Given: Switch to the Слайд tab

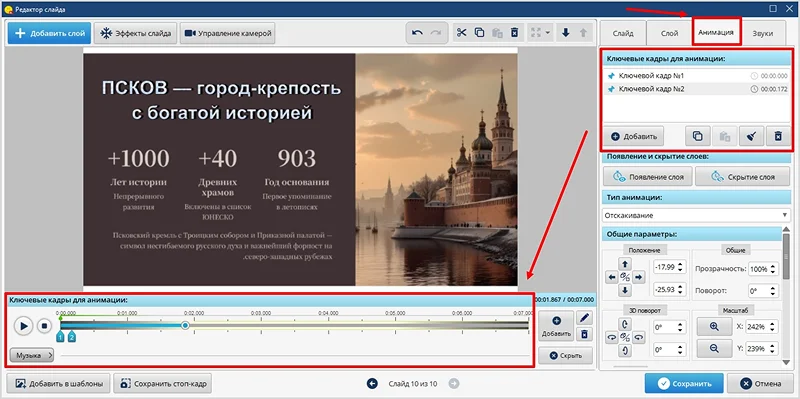Looking at the screenshot, I should (x=623, y=33).
